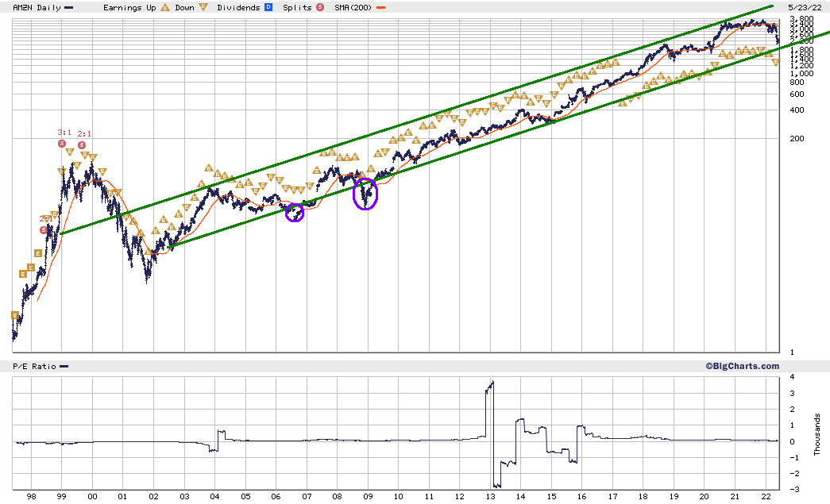Click the 08 year label on time axis

point(338,497)
